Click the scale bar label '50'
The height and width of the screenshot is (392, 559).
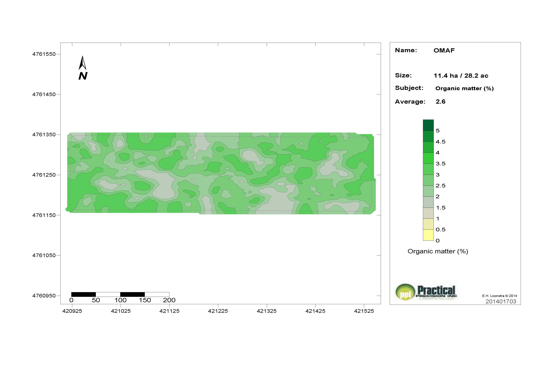(96, 300)
